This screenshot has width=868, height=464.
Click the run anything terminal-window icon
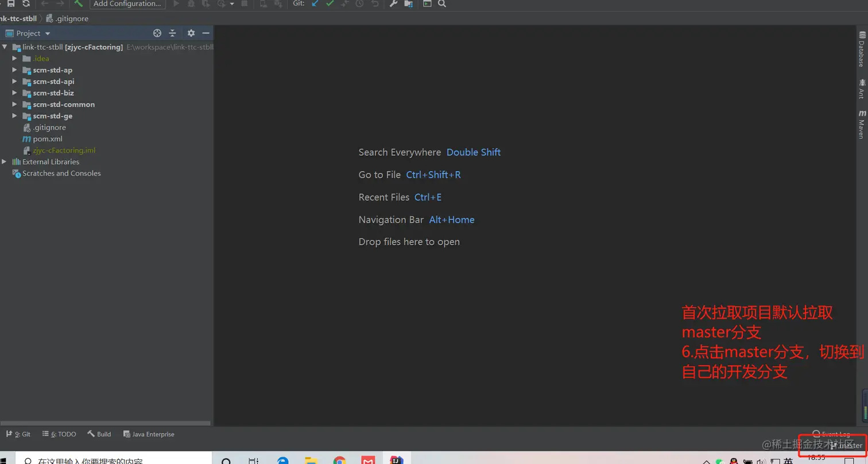pyautogui.click(x=427, y=3)
